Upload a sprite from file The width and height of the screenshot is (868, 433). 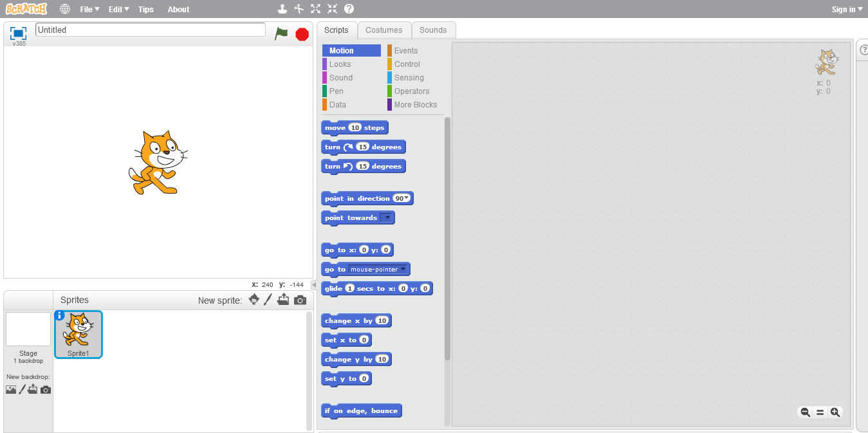click(x=283, y=299)
